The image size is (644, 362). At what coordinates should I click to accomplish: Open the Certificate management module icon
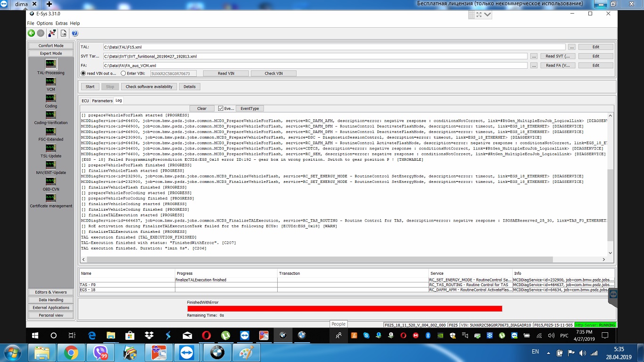(51, 198)
